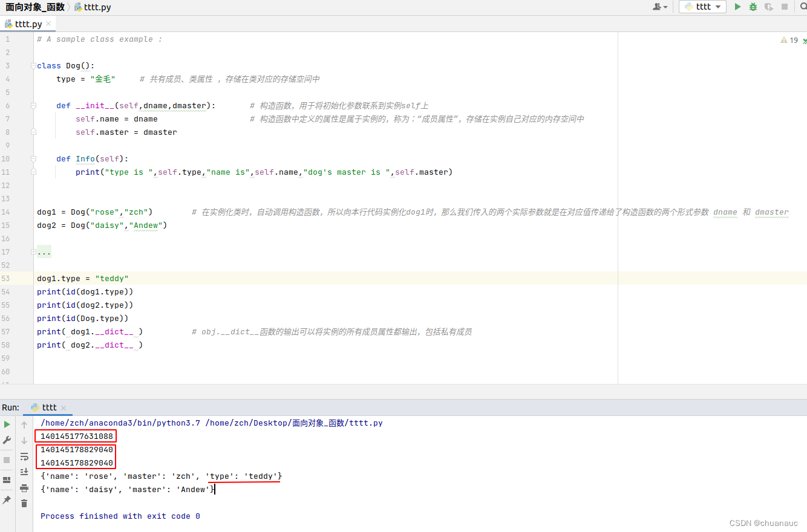Print the console output
Viewport: 807px width, 532px height.
tap(24, 489)
